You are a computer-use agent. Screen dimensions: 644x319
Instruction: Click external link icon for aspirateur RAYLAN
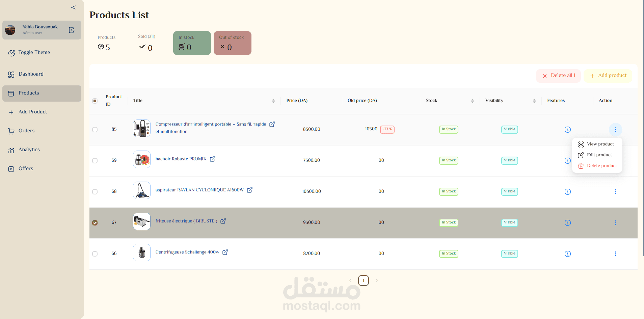point(250,190)
